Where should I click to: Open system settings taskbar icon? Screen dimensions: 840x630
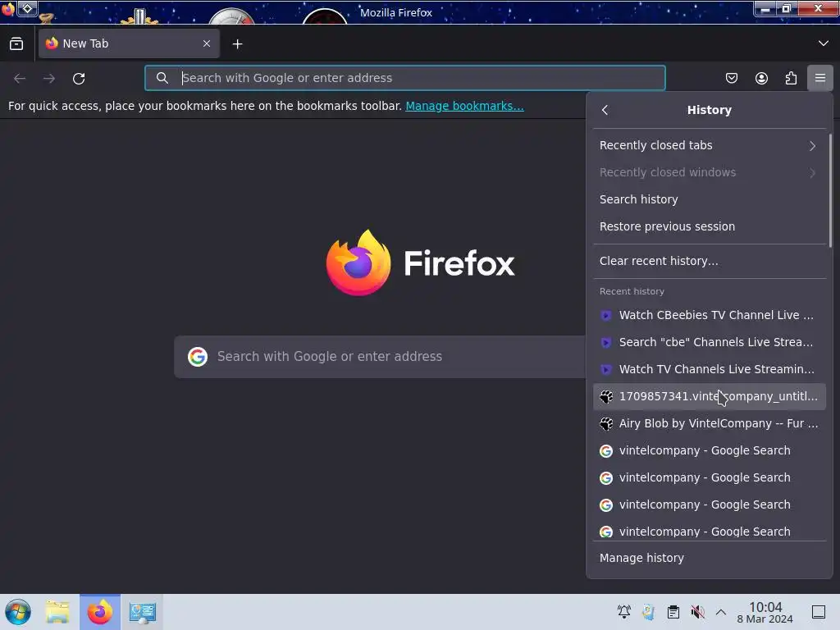[143, 612]
